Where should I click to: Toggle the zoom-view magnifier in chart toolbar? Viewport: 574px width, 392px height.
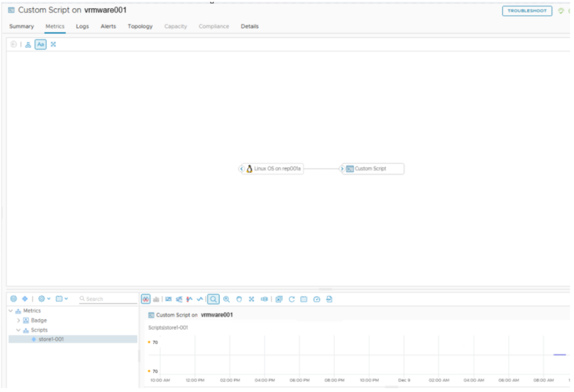[x=214, y=299]
